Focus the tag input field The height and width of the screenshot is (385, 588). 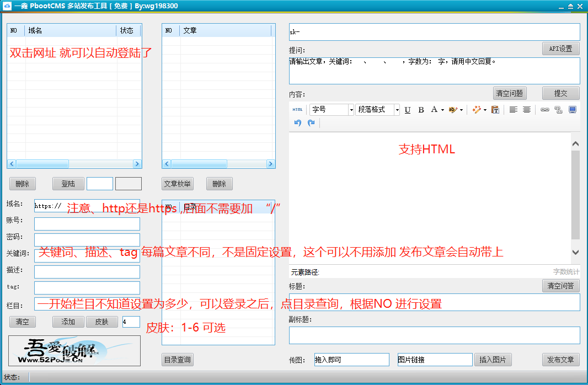[87, 288]
